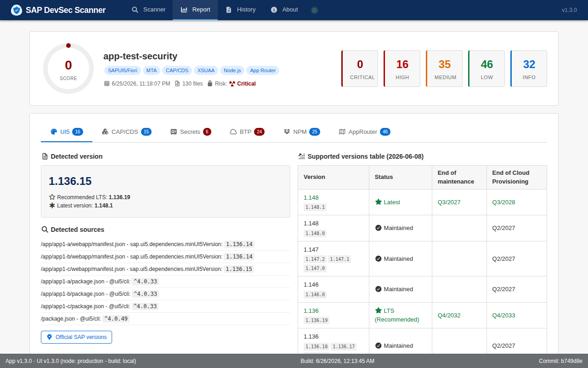Click the Medium count card
The image size is (588, 368).
444,69
